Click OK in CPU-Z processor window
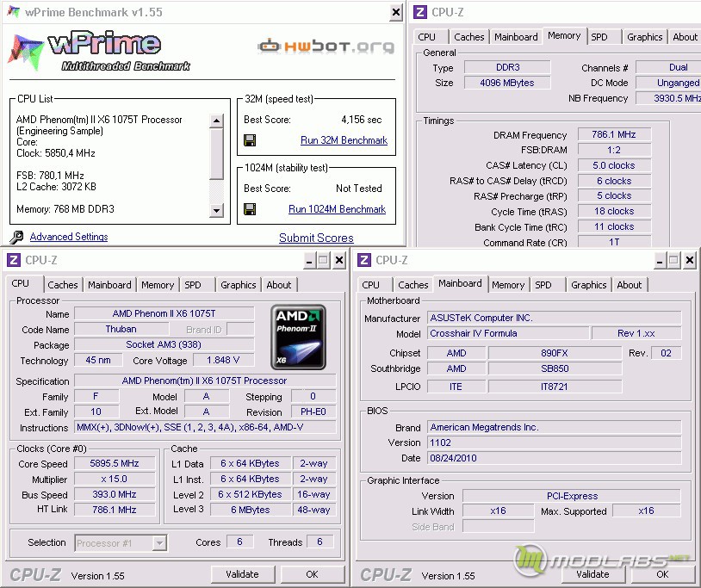Image resolution: width=701 pixels, height=588 pixels. click(x=312, y=574)
